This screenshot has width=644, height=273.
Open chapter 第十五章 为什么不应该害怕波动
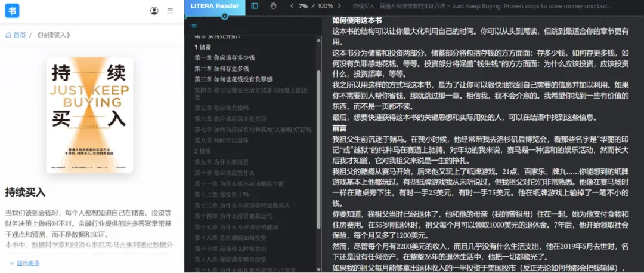237,227
